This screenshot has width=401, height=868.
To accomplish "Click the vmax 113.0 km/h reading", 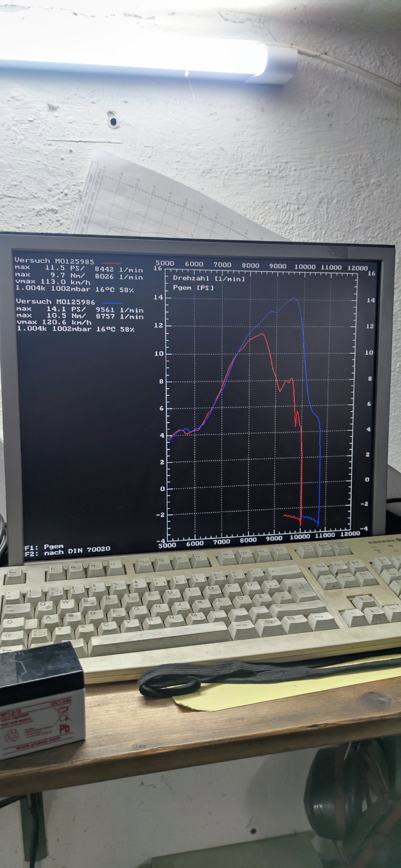I will [53, 282].
